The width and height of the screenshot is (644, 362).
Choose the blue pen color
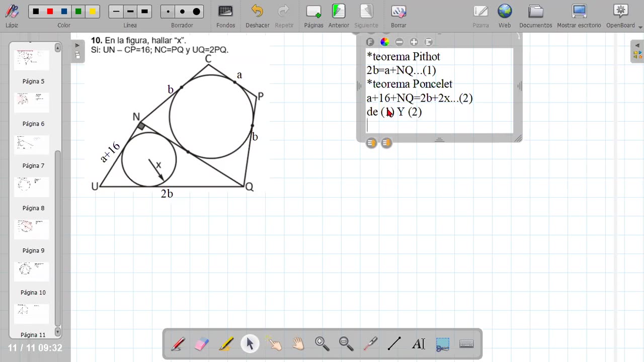(64, 12)
